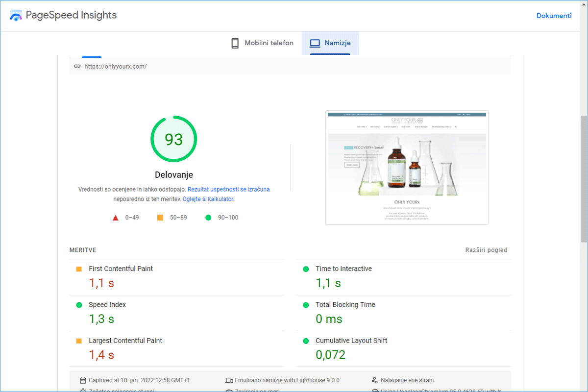
Task: Click the PageSpeed Insights logo icon
Action: point(16,16)
